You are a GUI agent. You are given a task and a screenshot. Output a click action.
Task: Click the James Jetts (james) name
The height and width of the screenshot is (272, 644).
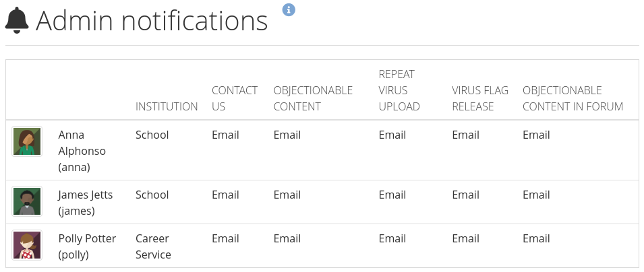click(85, 203)
